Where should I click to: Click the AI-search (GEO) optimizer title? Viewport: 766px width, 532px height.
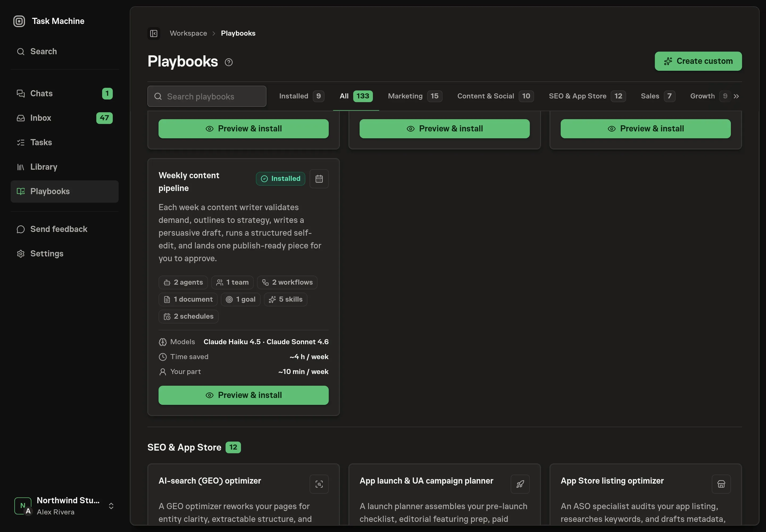210,481
